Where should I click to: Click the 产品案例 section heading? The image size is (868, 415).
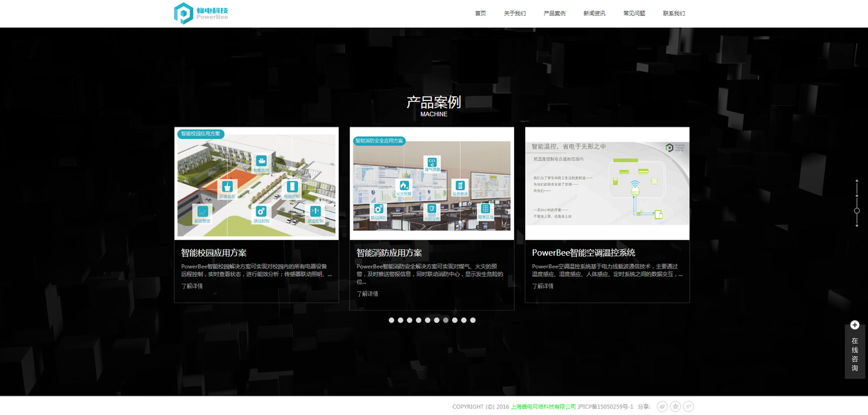434,102
